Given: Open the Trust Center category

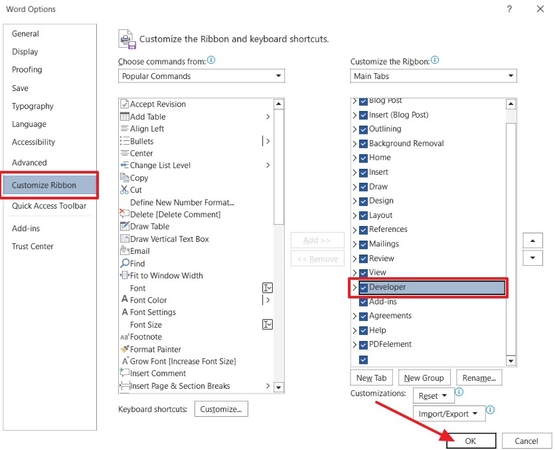Looking at the screenshot, I should tap(33, 246).
